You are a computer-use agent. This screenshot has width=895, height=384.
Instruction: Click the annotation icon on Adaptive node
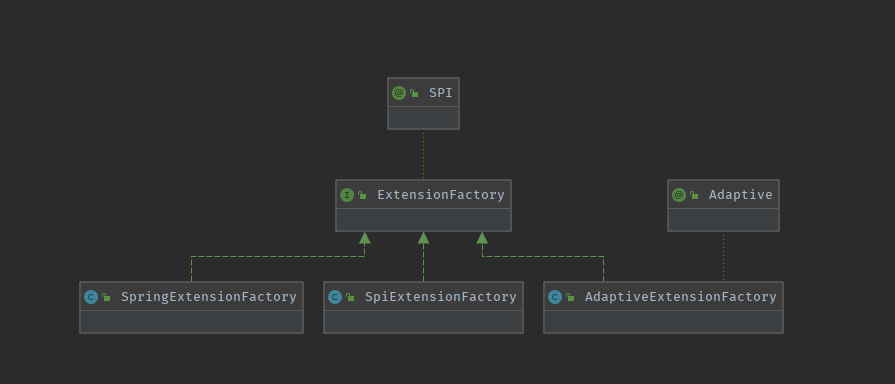679,195
